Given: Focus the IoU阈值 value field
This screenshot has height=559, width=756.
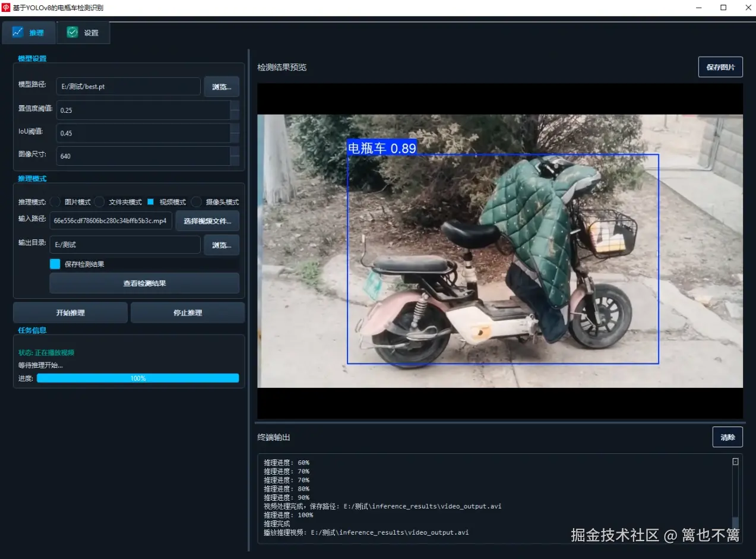Looking at the screenshot, I should (143, 133).
